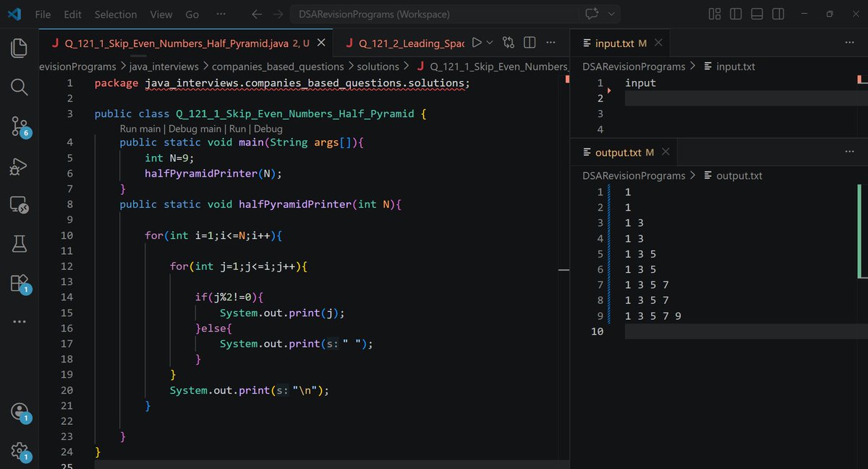Toggle the bottom panel

click(x=757, y=14)
